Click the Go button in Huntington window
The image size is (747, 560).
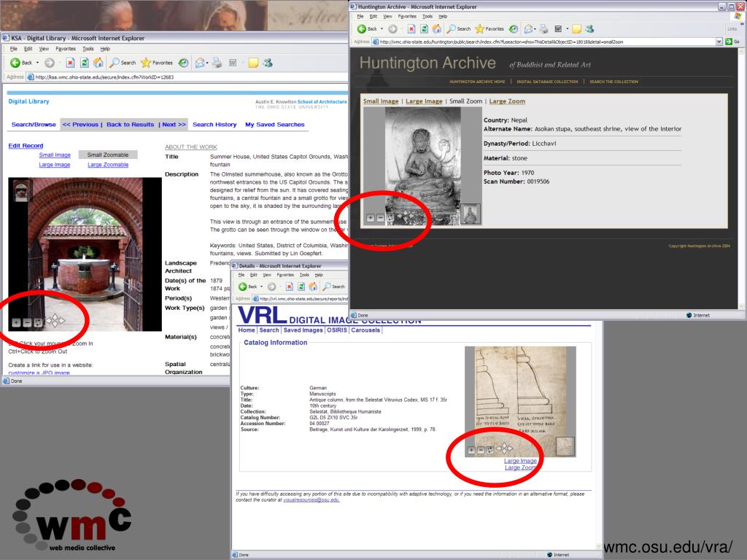(732, 42)
